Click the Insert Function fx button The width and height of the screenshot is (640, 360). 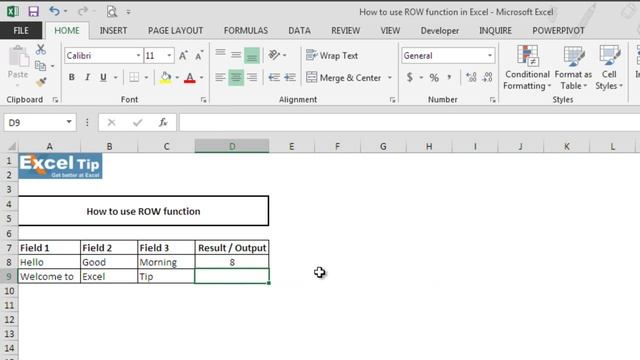pos(163,122)
